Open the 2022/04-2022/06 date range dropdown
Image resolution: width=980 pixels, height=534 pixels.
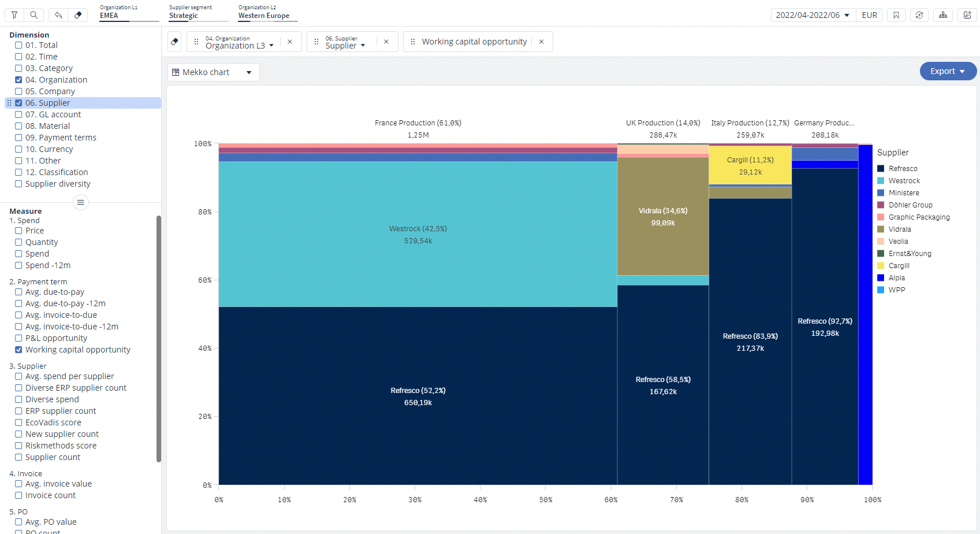click(812, 15)
